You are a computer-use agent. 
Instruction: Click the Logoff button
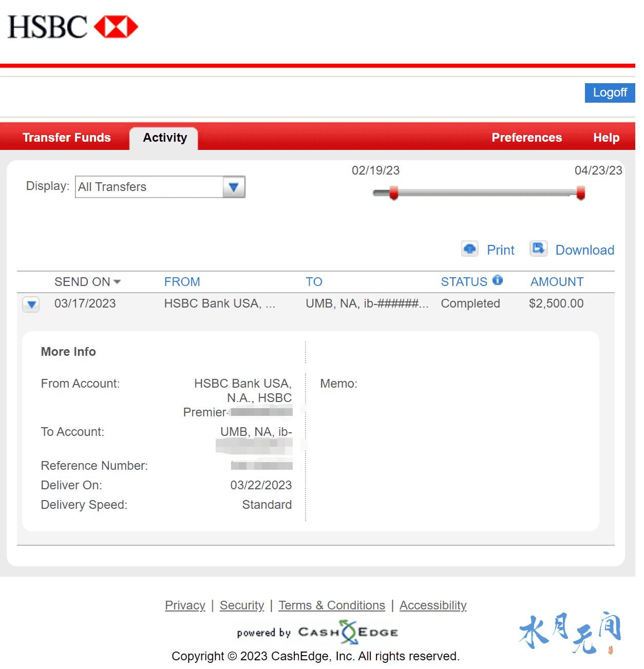click(610, 93)
